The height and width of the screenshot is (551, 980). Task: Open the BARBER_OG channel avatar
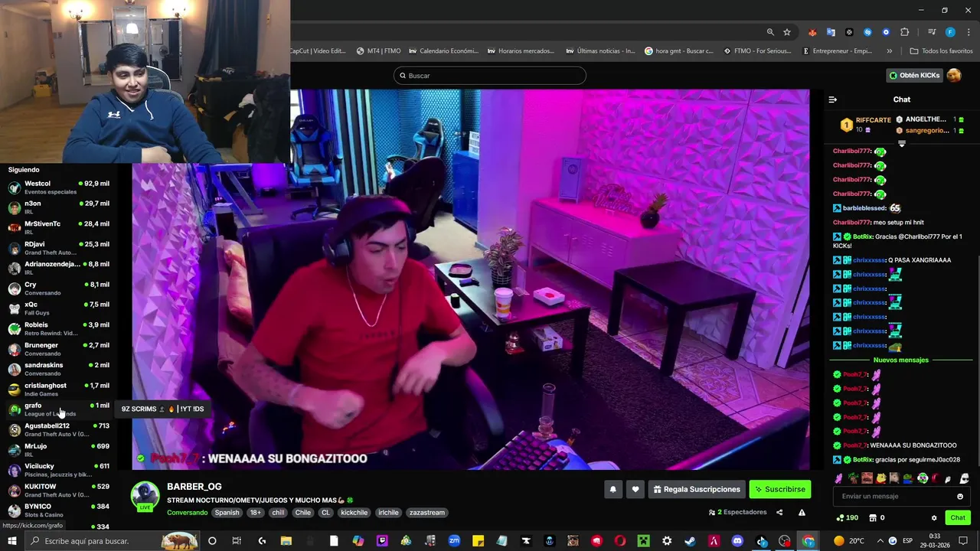point(145,496)
